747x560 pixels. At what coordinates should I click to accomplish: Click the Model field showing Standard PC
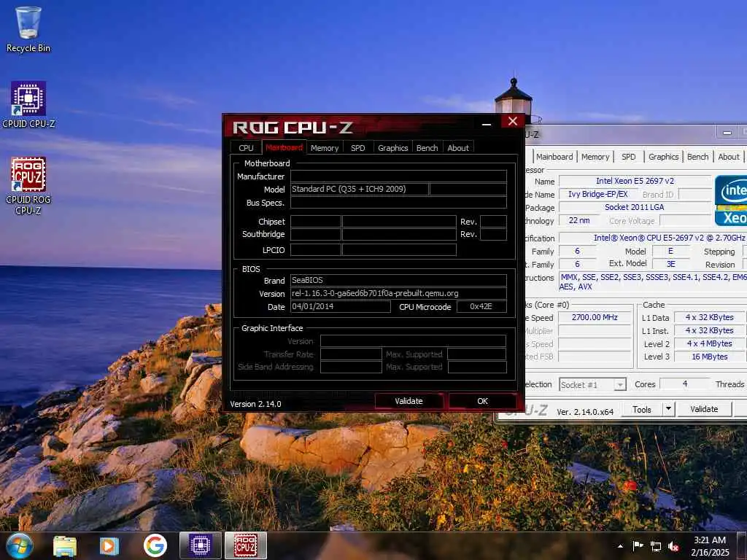[359, 189]
